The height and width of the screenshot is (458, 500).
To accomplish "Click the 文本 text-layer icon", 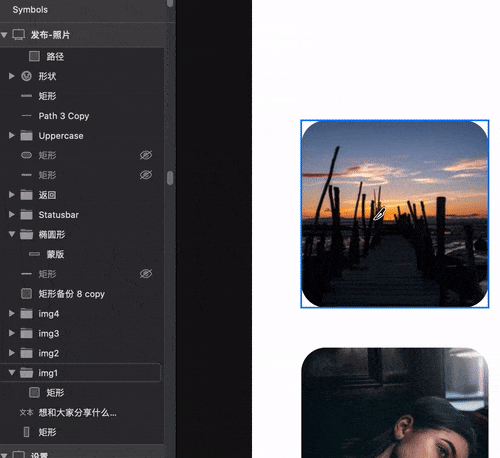I will coord(26,413).
